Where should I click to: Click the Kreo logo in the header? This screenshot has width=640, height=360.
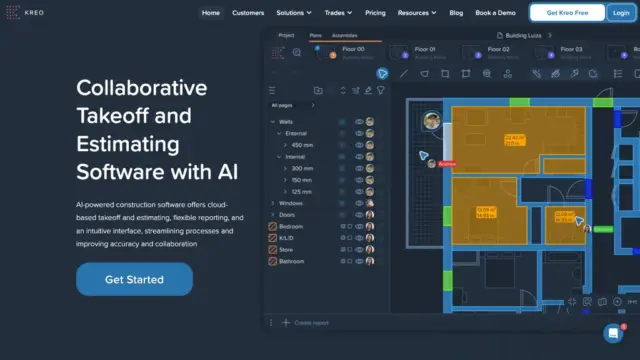pyautogui.click(x=25, y=13)
